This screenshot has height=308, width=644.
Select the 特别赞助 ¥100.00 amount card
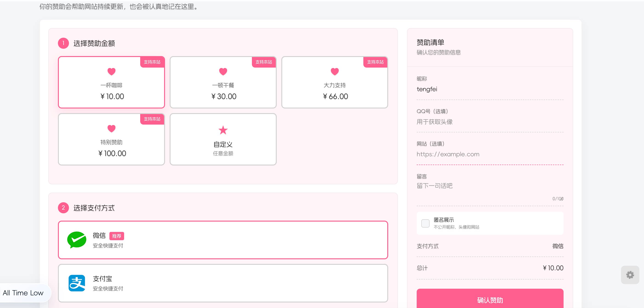pos(111,139)
